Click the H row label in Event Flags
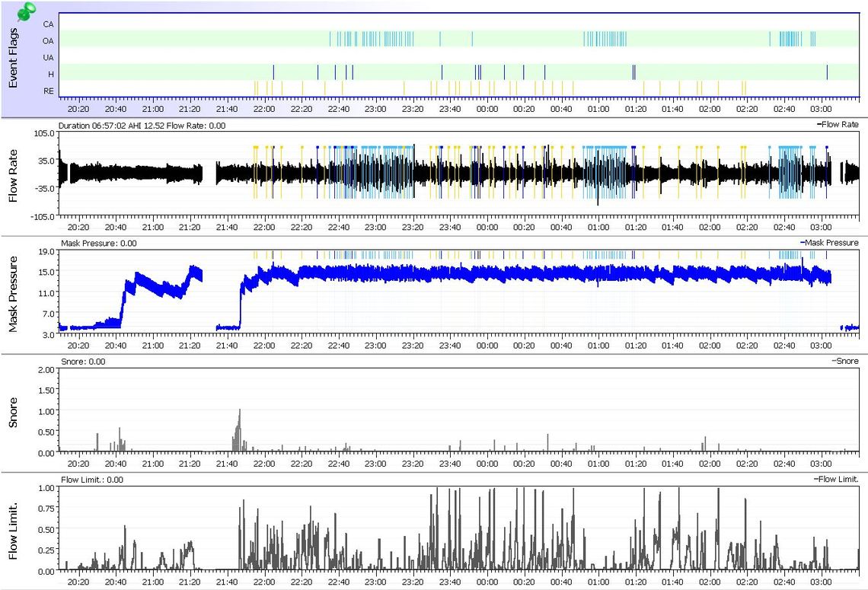This screenshot has width=868, height=590. (51, 74)
